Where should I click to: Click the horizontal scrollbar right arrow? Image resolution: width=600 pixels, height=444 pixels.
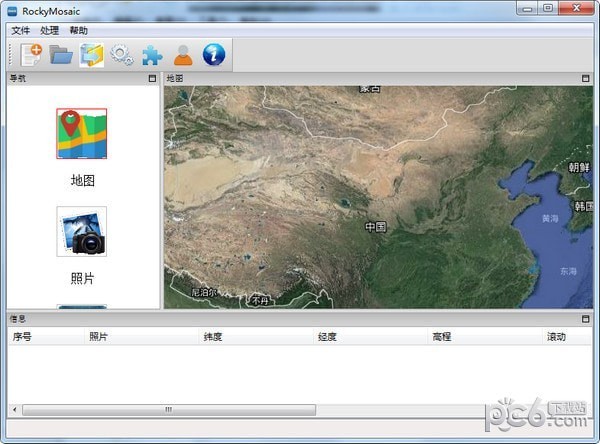(x=587, y=410)
